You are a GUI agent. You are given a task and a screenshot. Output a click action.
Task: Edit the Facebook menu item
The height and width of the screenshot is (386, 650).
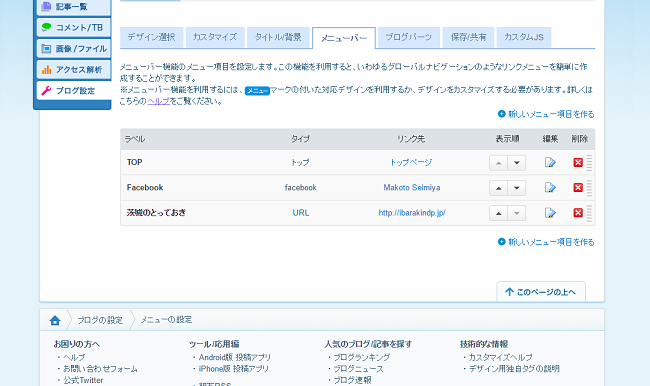click(x=550, y=188)
